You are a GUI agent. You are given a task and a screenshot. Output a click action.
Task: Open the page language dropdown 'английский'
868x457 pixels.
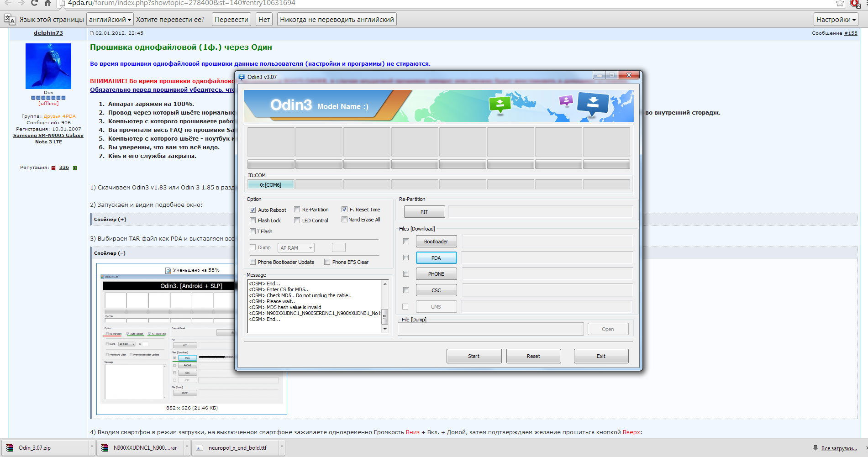point(110,20)
